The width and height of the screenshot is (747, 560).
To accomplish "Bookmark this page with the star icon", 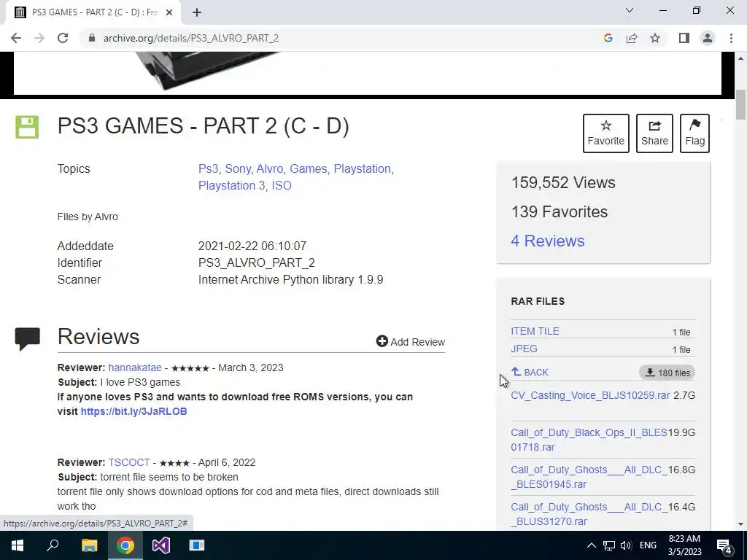I will coord(655,38).
